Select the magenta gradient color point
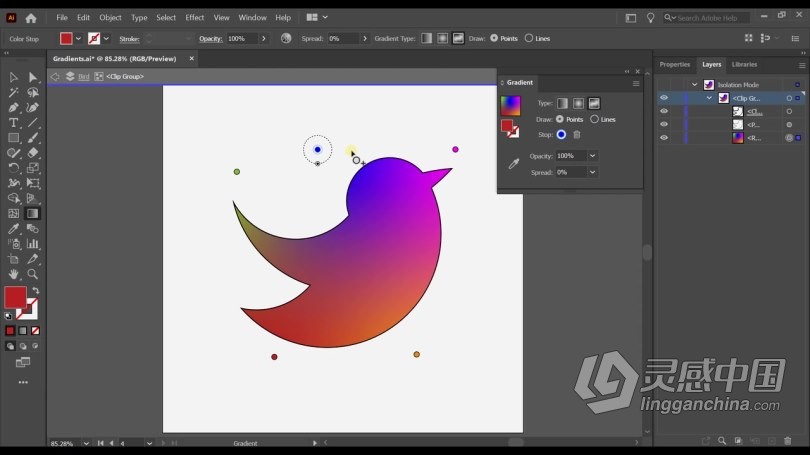810x455 pixels. [455, 149]
